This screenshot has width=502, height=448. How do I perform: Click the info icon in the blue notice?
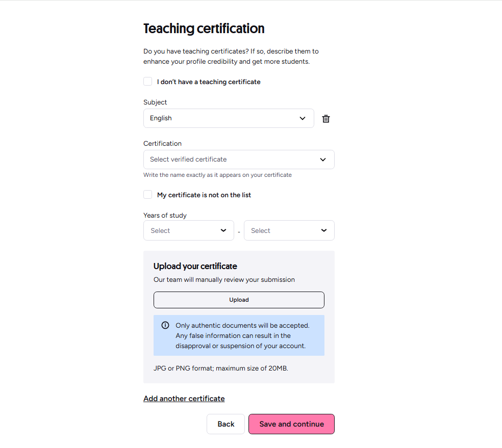165,325
